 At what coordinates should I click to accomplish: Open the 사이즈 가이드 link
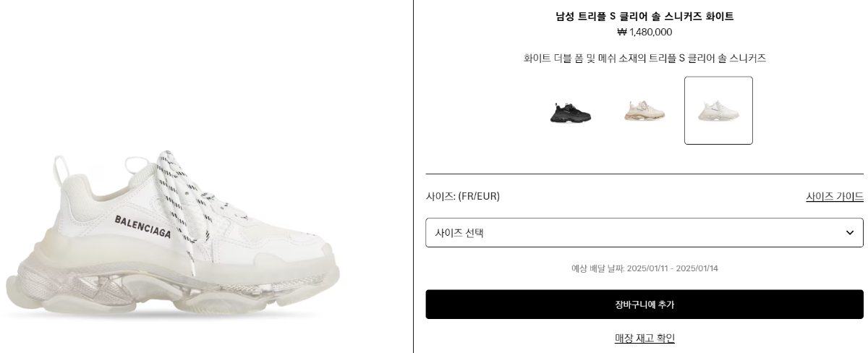pos(835,196)
